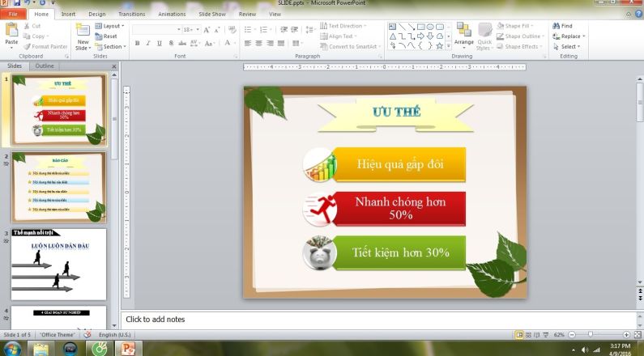The height and width of the screenshot is (356, 644).
Task: Click the notes area to add notes
Action: pyautogui.click(x=378, y=319)
